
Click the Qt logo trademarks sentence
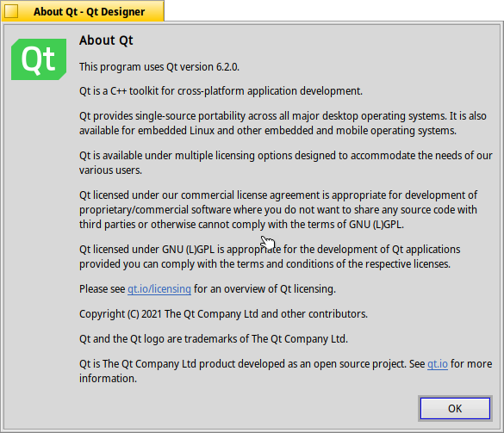(214, 338)
